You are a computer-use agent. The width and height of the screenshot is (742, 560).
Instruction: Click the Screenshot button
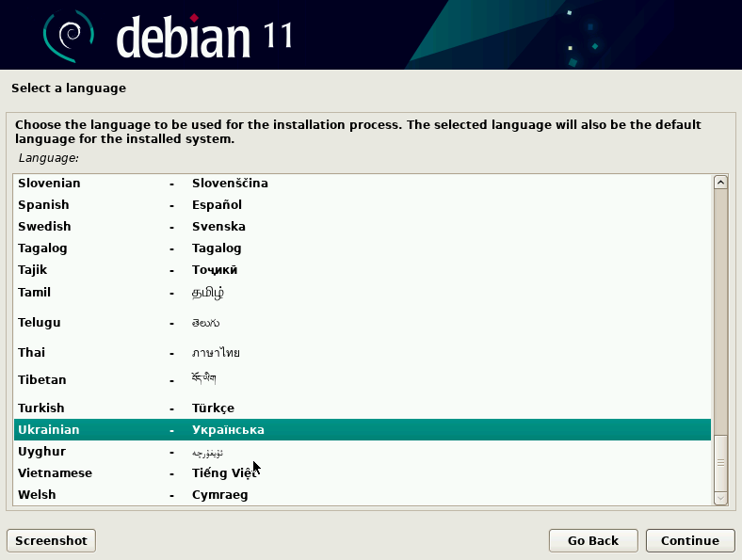coord(51,540)
